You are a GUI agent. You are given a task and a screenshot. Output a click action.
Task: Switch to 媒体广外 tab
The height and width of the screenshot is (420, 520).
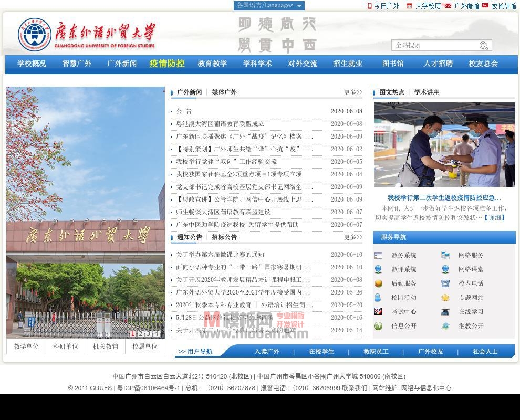(x=224, y=92)
